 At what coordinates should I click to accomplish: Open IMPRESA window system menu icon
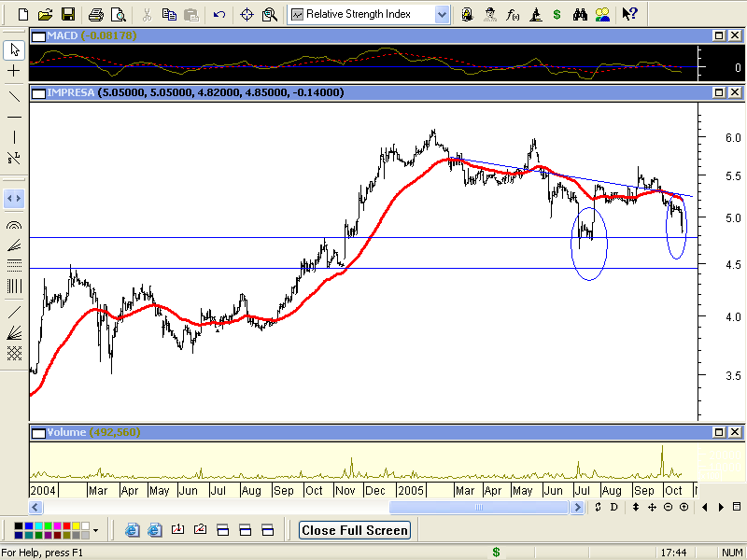[38, 93]
